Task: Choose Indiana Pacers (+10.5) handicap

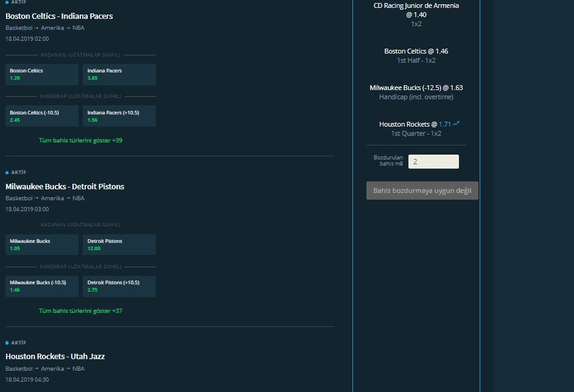Action: pyautogui.click(x=119, y=116)
